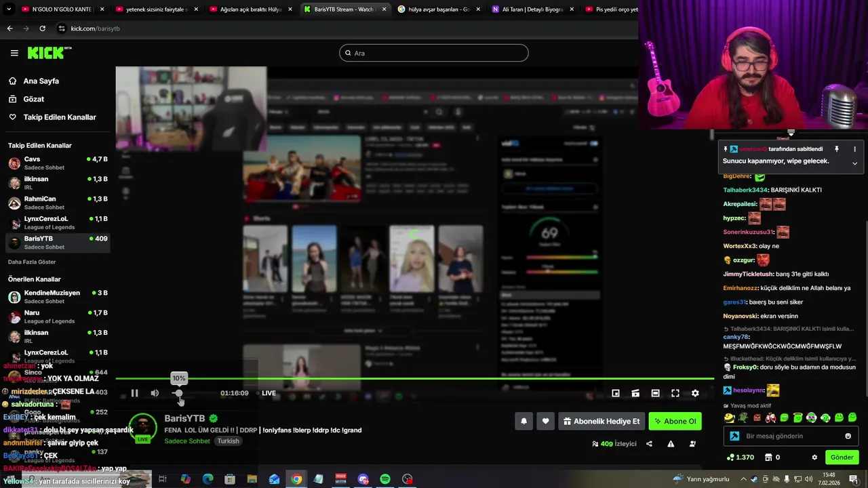This screenshot has height=488, width=868.
Task: Switch to Ali Taran Detaylı Biyografi tab
Action: click(531, 9)
